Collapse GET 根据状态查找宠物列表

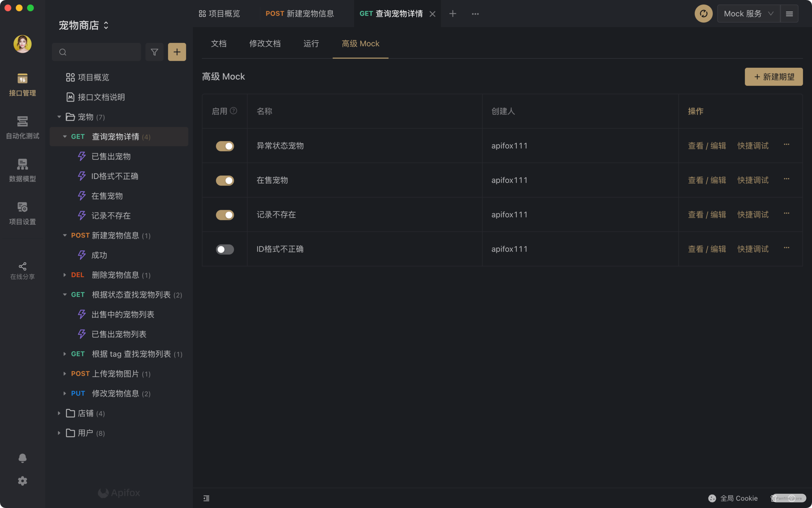pos(65,295)
